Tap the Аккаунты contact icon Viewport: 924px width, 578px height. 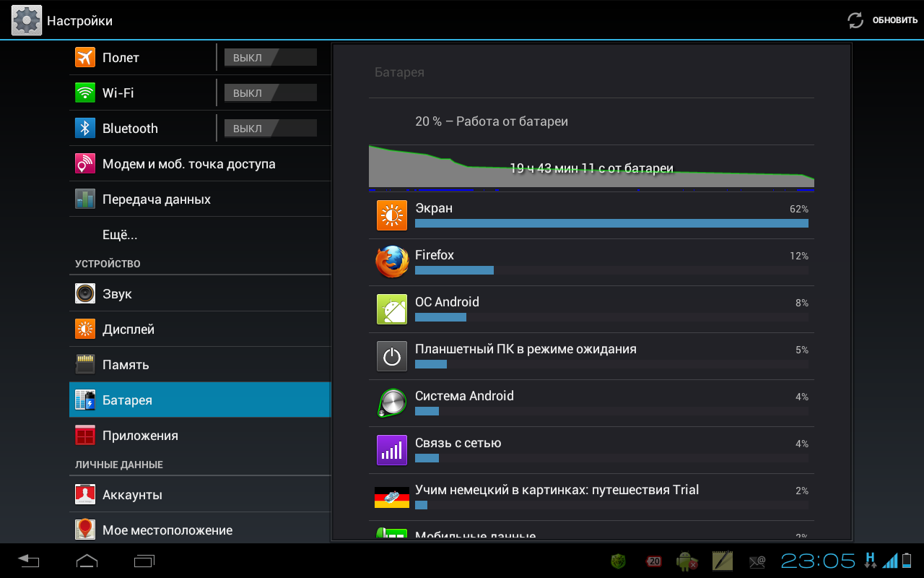click(85, 494)
